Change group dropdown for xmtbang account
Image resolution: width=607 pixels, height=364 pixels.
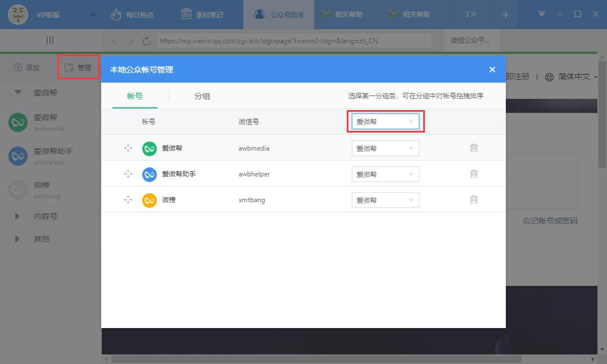[385, 200]
